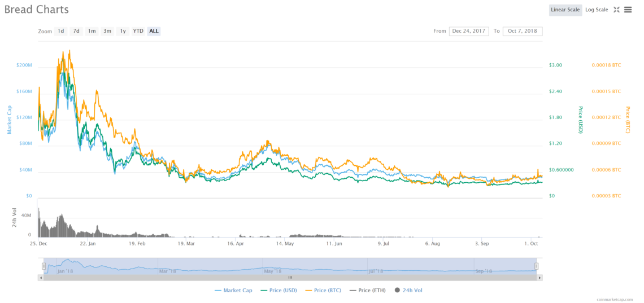Grab the right navigator range handle

click(536, 266)
